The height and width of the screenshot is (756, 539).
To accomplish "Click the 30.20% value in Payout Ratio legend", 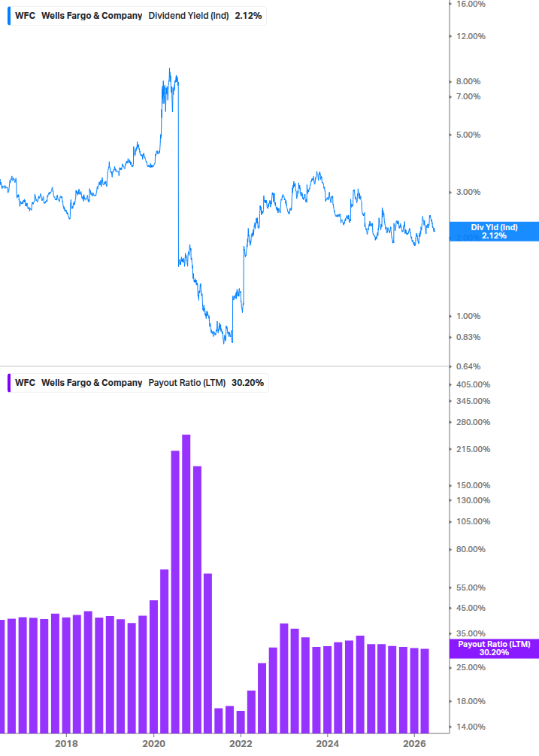I will [x=247, y=383].
